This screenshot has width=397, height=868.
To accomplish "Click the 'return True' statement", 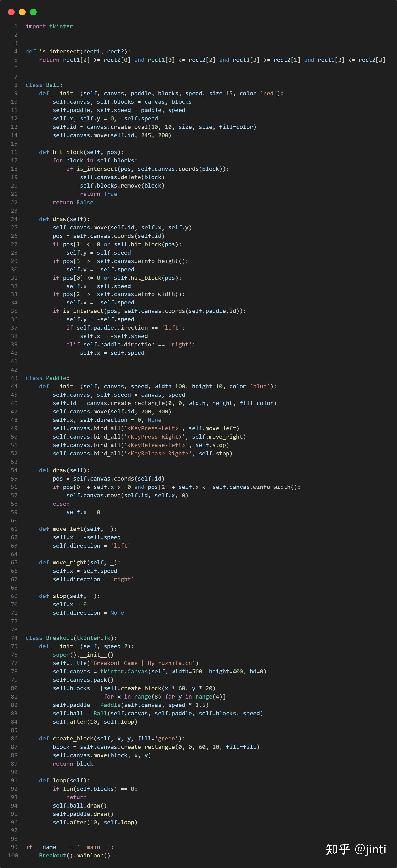I will pos(99,194).
